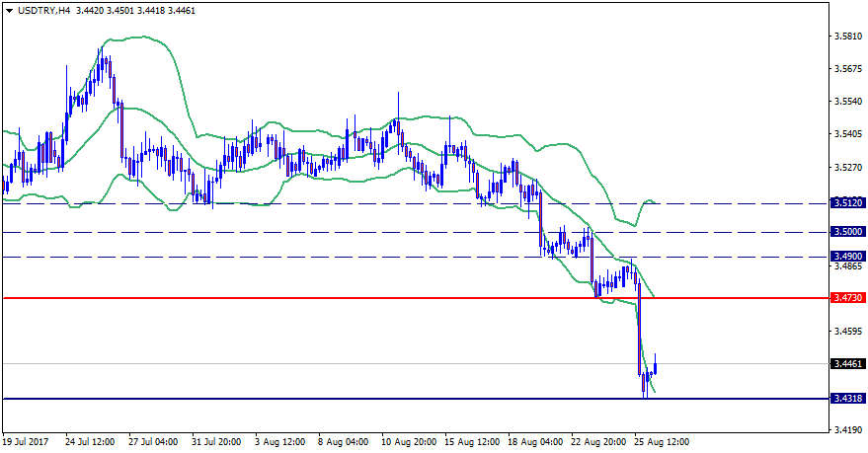868x453 pixels.
Task: Click the 19 Jul 2017 date label
Action: [28, 442]
